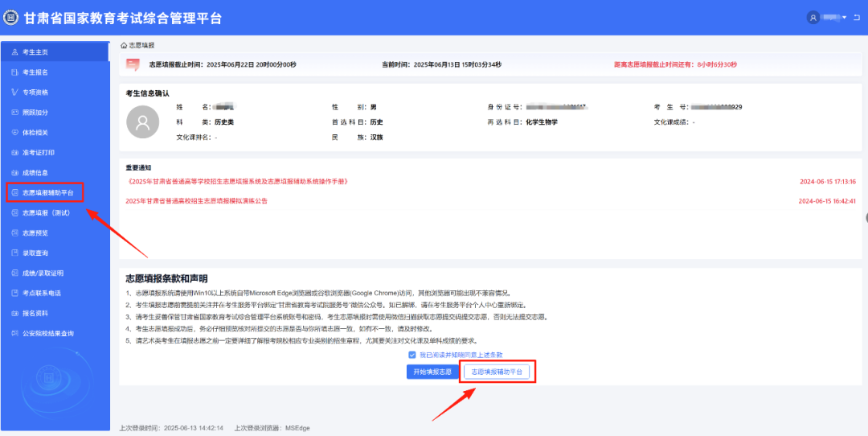
Task: Click the red deadline notice icon
Action: pos(133,65)
